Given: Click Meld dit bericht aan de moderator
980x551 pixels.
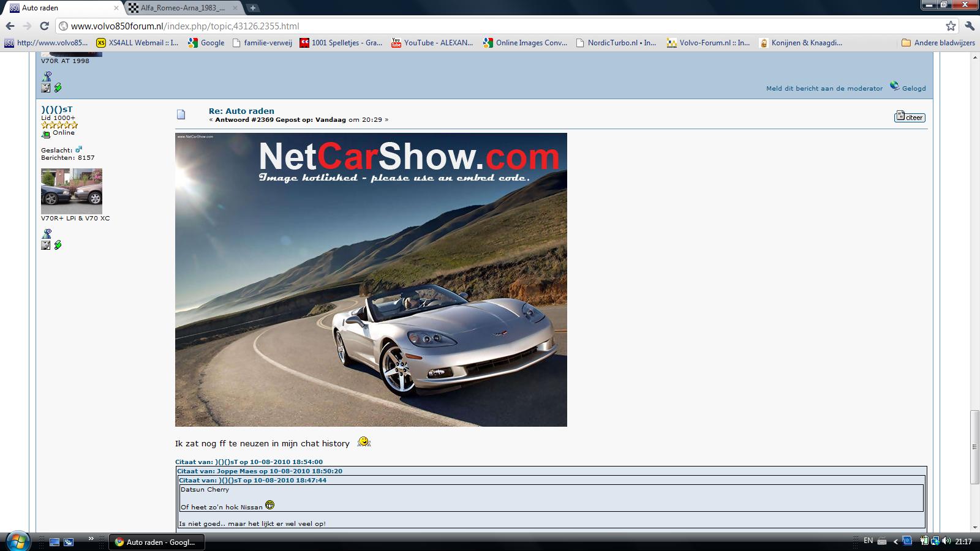Looking at the screenshot, I should pyautogui.click(x=824, y=88).
